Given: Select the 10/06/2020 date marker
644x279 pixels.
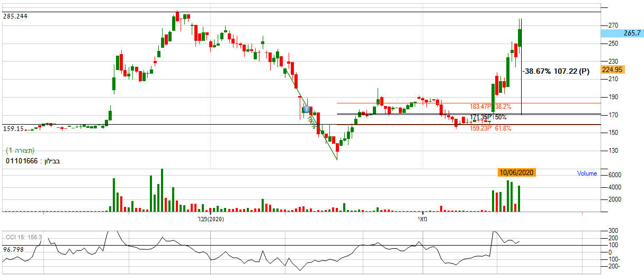Looking at the screenshot, I should (x=516, y=172).
